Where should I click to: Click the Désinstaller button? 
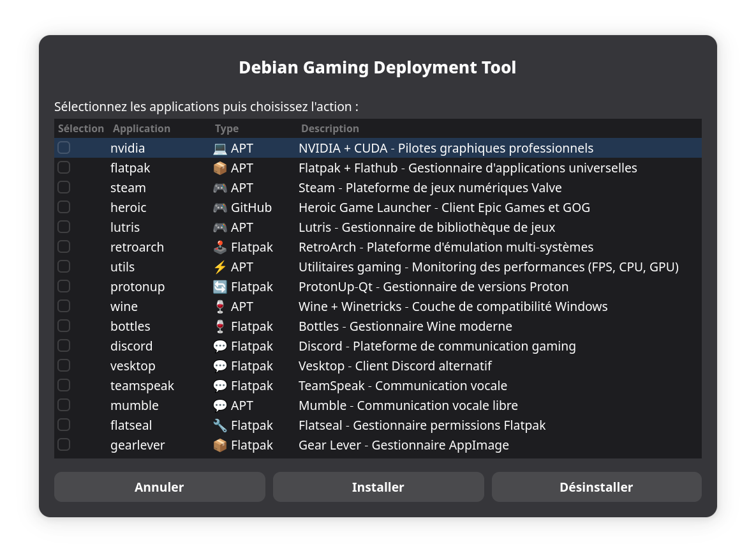[596, 487]
